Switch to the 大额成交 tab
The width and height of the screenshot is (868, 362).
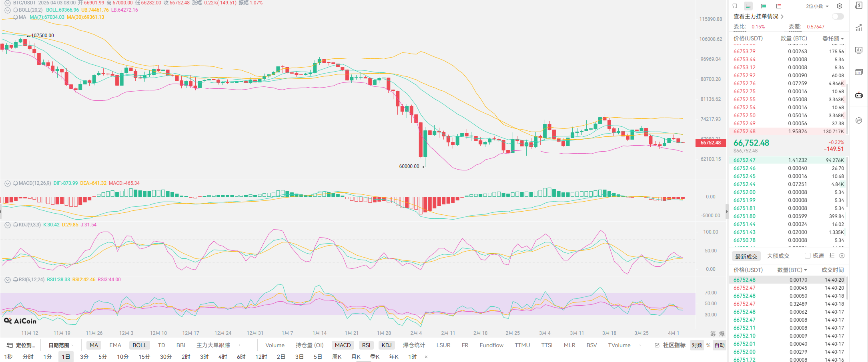point(778,256)
